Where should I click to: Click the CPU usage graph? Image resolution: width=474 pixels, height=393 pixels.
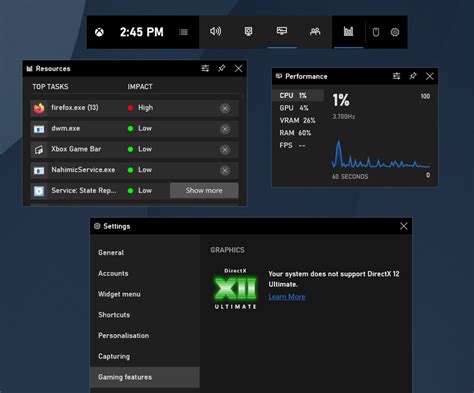pyautogui.click(x=381, y=154)
